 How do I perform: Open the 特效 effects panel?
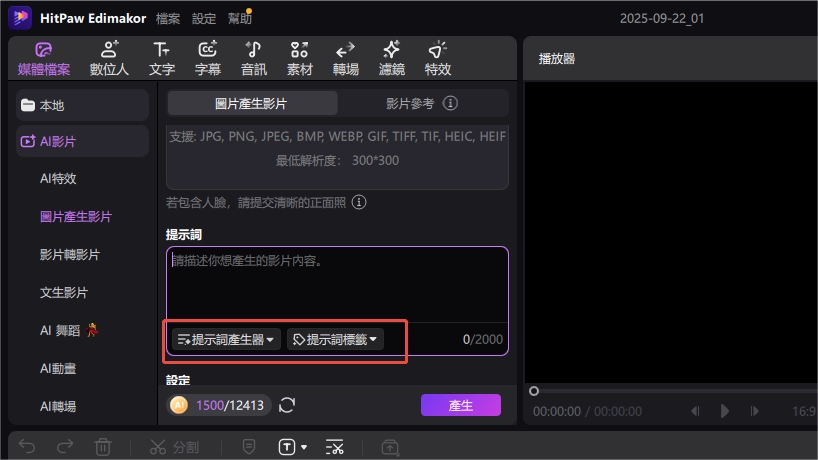(438, 59)
